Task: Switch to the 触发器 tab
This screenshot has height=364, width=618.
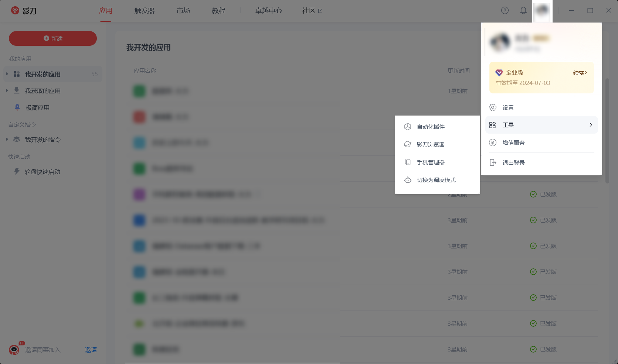Action: 144,11
